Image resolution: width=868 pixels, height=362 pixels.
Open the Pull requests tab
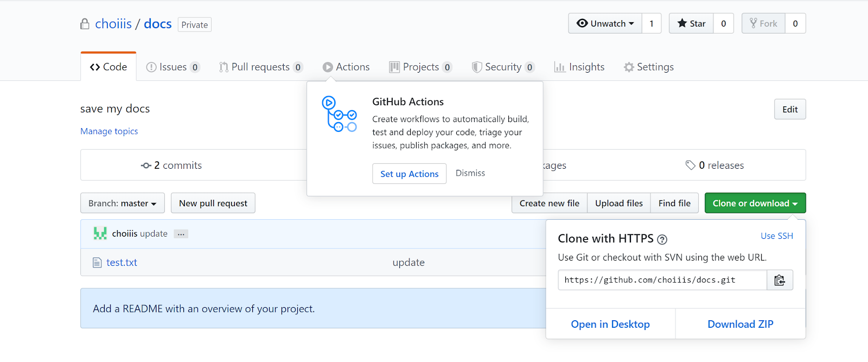pos(260,67)
